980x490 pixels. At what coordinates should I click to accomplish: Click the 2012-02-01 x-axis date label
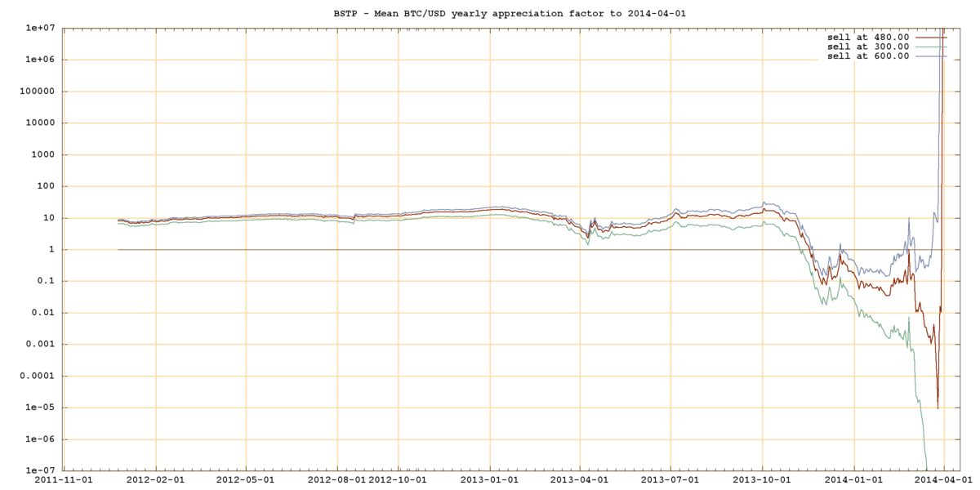pyautogui.click(x=154, y=480)
